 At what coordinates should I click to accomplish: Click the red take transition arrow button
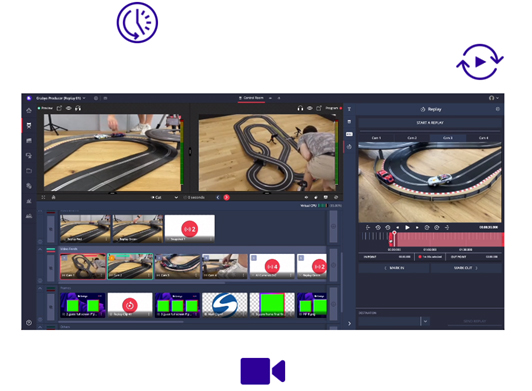click(x=227, y=197)
